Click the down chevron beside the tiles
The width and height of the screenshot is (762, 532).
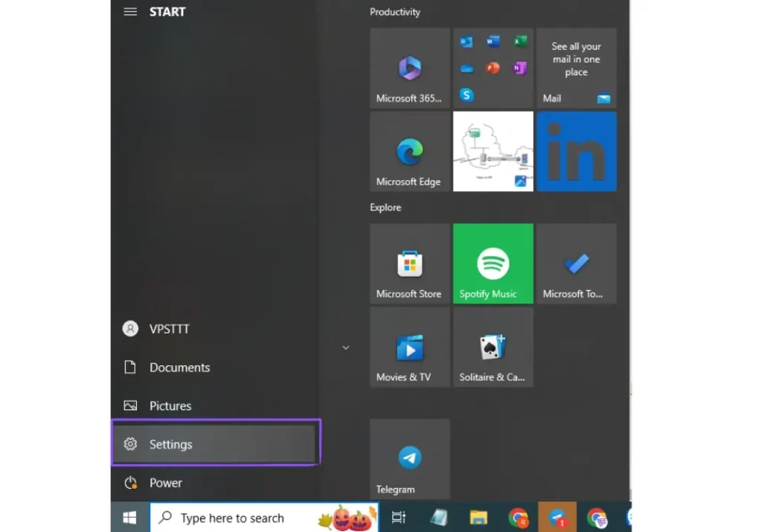coord(345,348)
